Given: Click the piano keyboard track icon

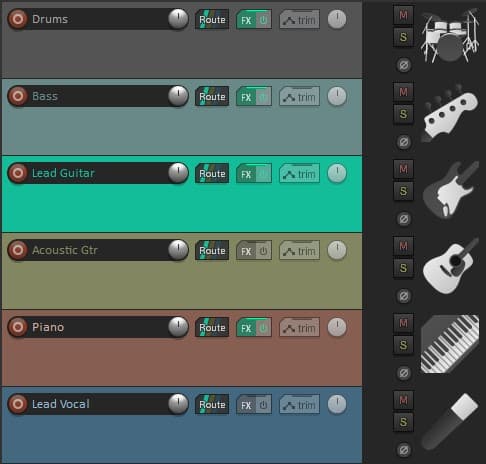Looking at the screenshot, I should point(450,344).
